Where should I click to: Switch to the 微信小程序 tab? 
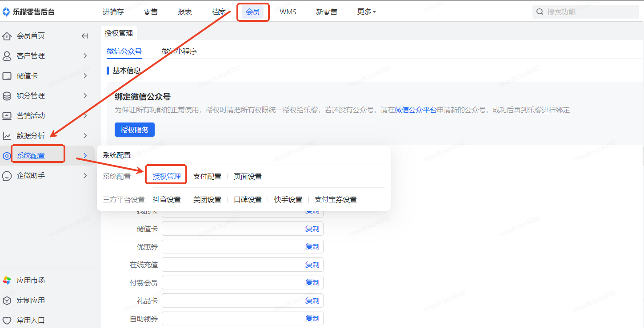click(179, 51)
